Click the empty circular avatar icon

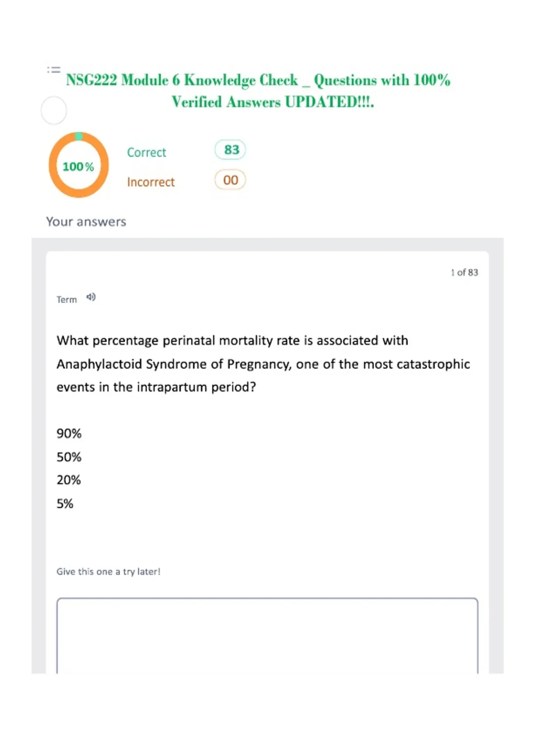(x=54, y=110)
